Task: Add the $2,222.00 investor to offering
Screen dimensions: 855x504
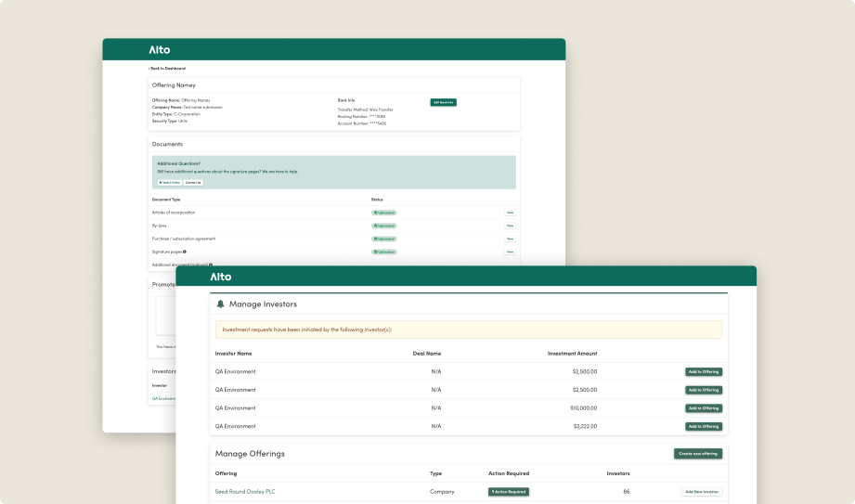Action: [x=704, y=427]
